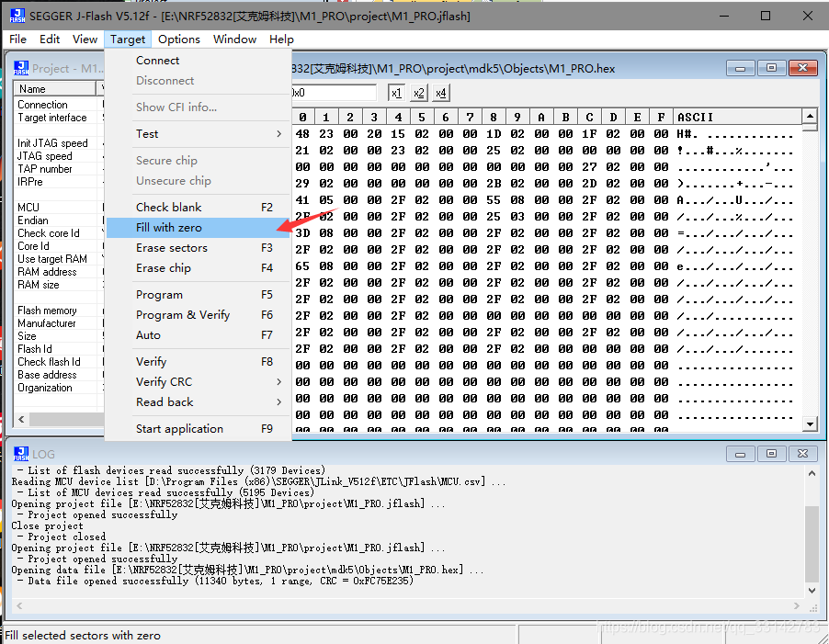Choose Connect from Target menu
Viewport: 829px width, 644px height.
tap(199, 61)
